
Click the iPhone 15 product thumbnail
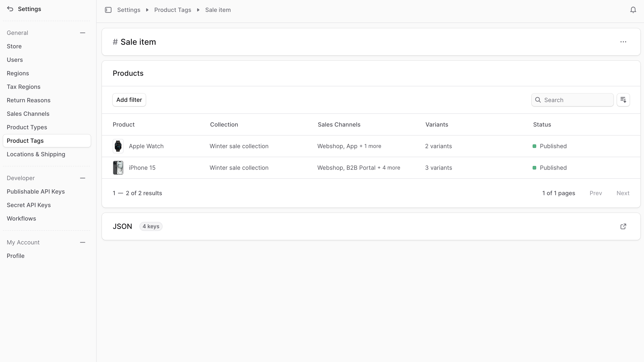pyautogui.click(x=118, y=168)
